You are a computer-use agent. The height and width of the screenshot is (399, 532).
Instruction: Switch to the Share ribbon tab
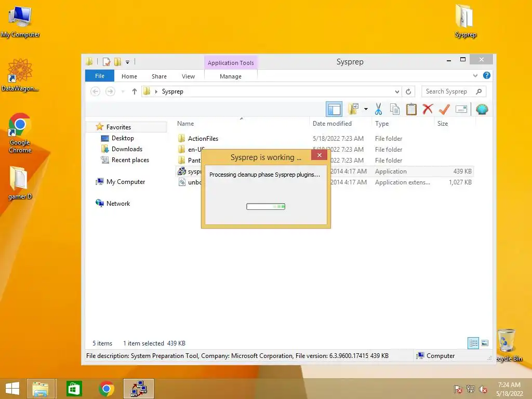(159, 76)
